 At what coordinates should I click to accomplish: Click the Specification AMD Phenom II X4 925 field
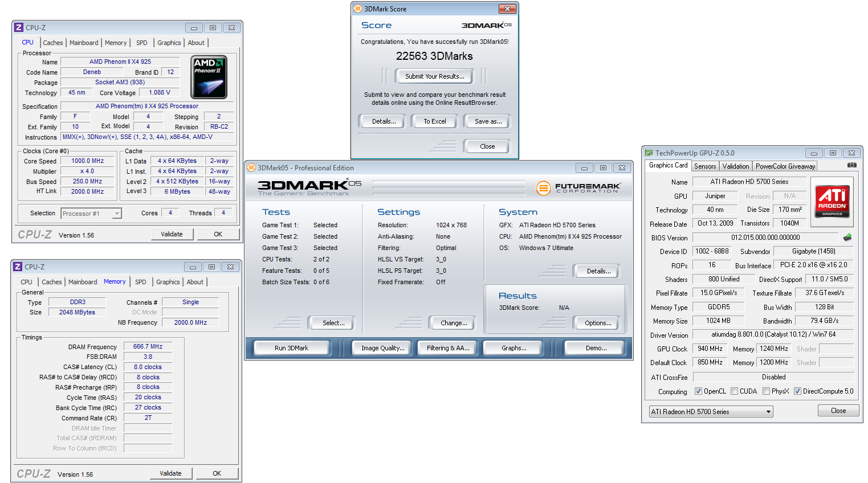click(x=147, y=106)
